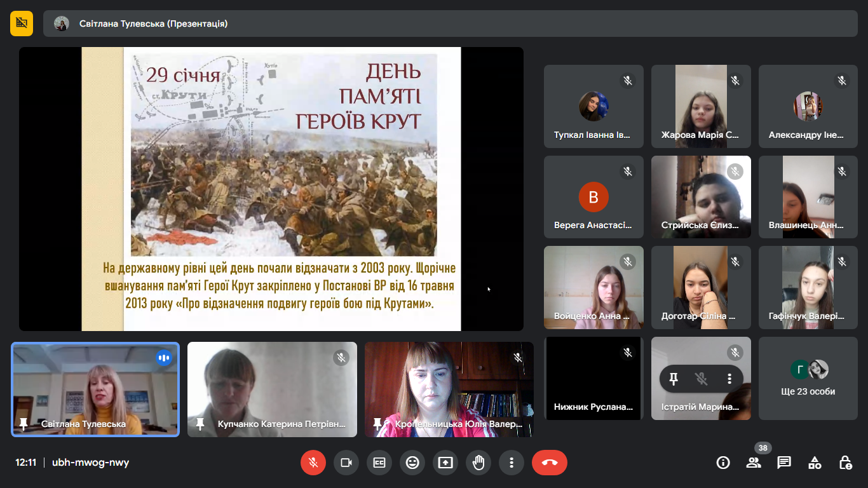Open the activities panel
This screenshot has width=868, height=488.
815,463
